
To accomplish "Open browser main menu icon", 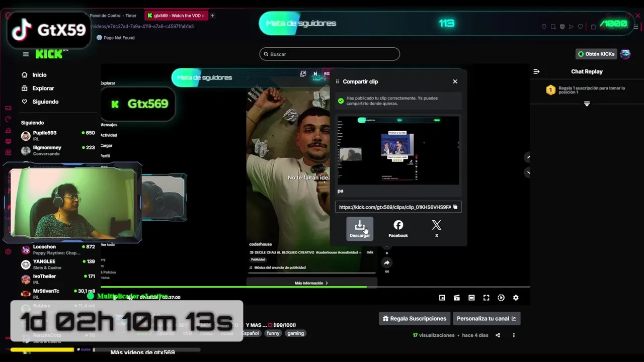I will [x=636, y=27].
